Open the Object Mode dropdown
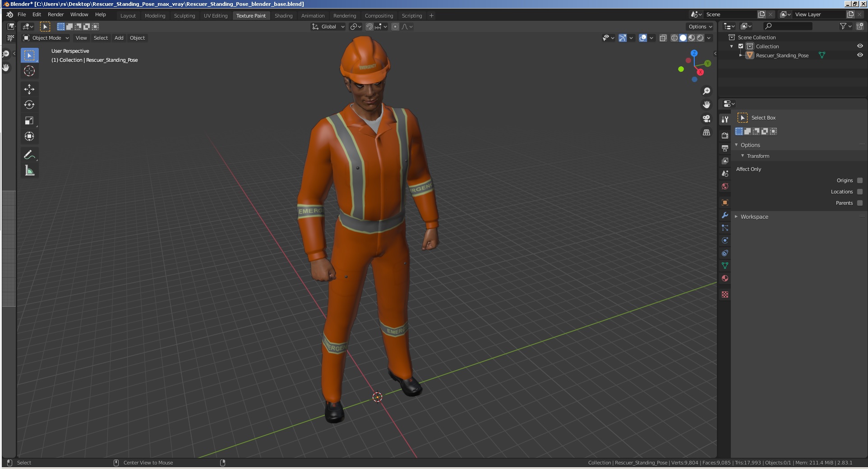The width and height of the screenshot is (868, 469). 46,38
